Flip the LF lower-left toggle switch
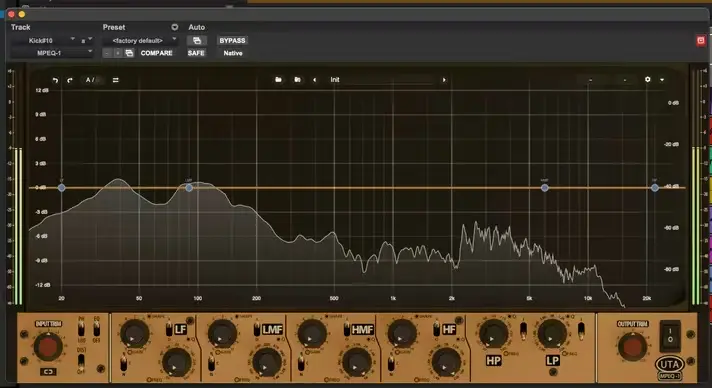712x388 pixels. [x=123, y=363]
